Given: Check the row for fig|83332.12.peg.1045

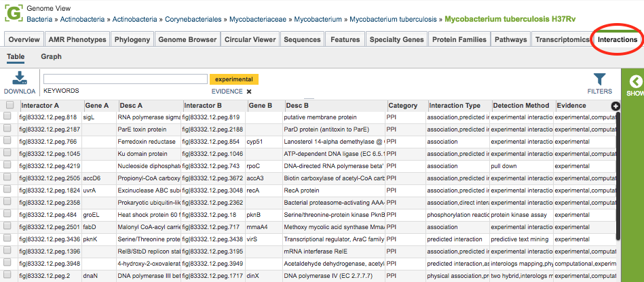Looking at the screenshot, I should (x=7, y=153).
